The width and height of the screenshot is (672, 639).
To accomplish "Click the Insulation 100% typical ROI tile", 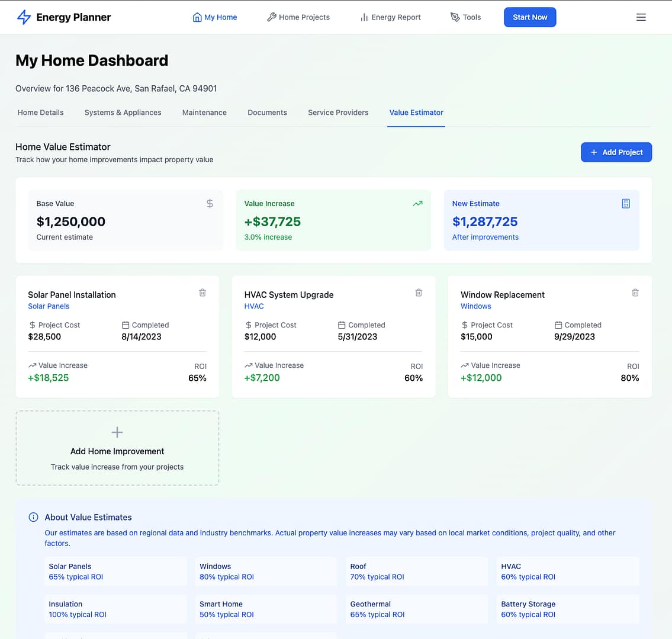I will [115, 609].
